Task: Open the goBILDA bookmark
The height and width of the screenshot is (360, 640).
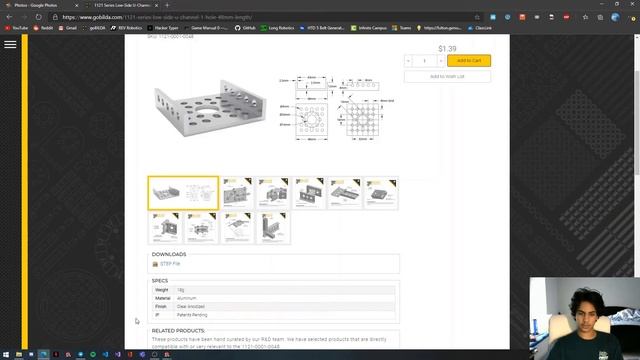Action: pyautogui.click(x=94, y=28)
